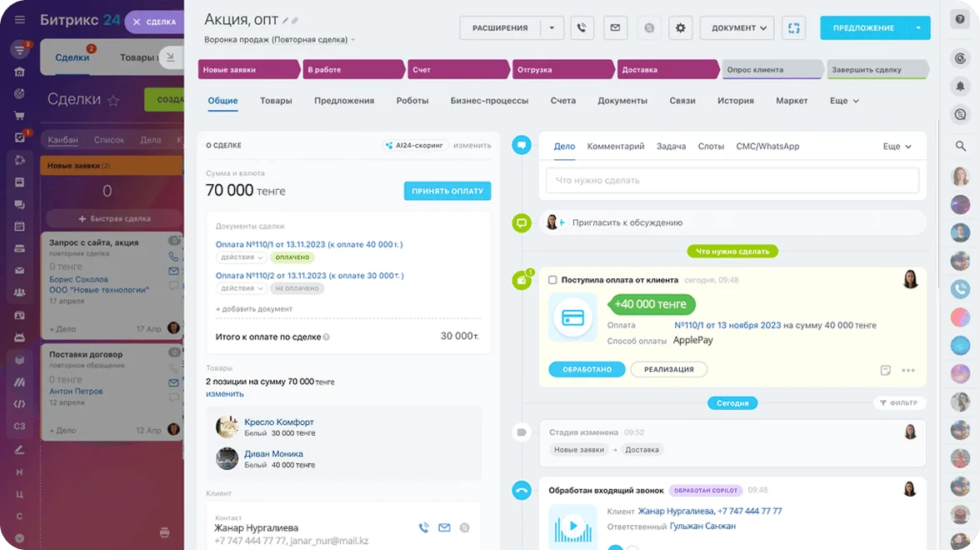The height and width of the screenshot is (550, 980).
Task: Mark Сделки as favorite with star icon
Action: (113, 100)
